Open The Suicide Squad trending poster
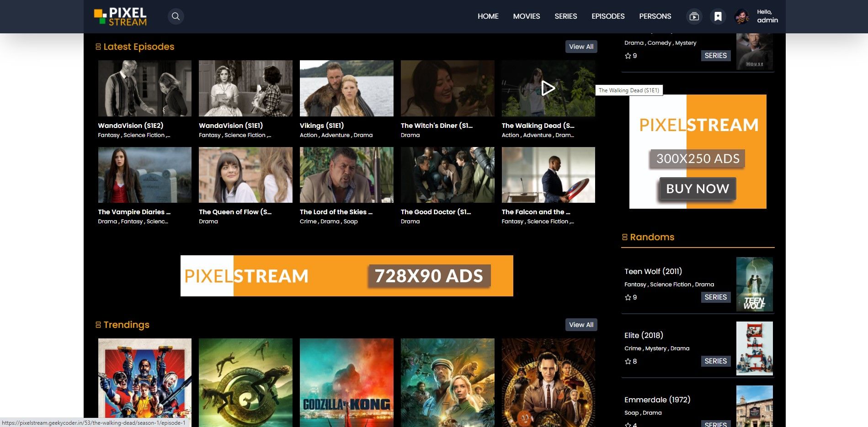This screenshot has width=868, height=427. point(145,383)
